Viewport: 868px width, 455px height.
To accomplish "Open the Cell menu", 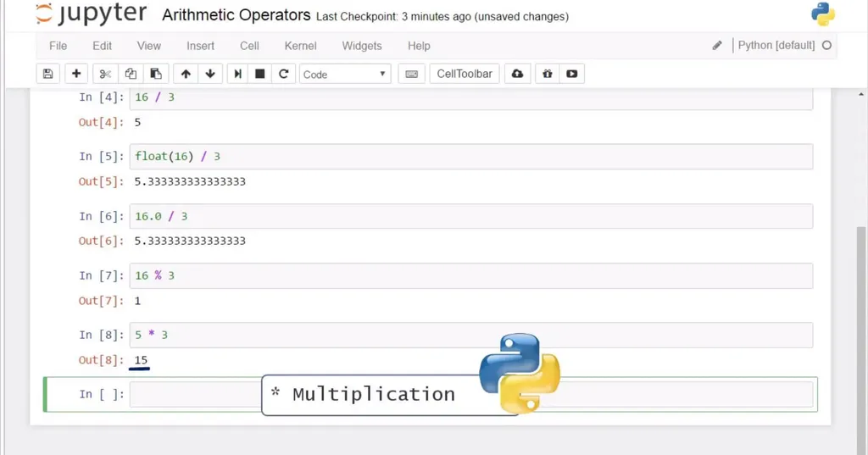I will [x=249, y=46].
